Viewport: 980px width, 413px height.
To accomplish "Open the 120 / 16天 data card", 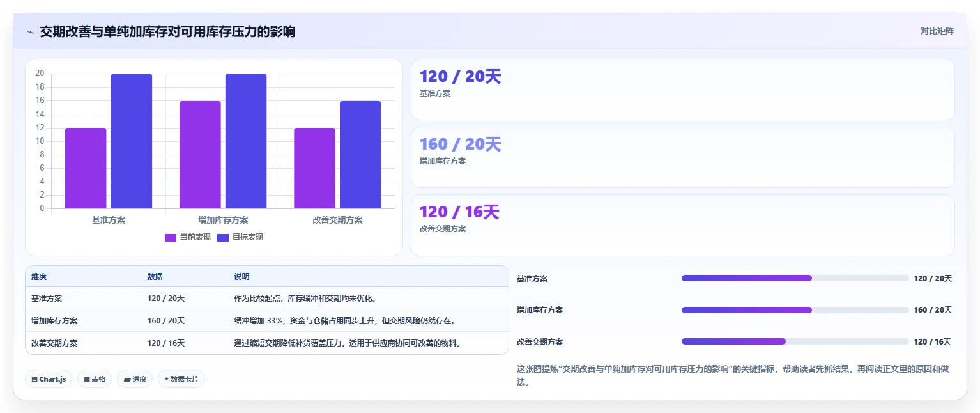I will [x=682, y=225].
